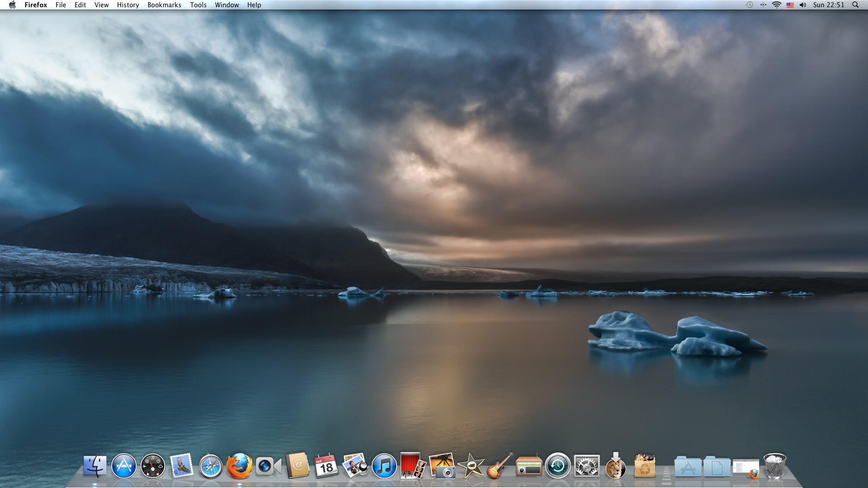Open the volume control in menu bar
This screenshot has height=488, width=868.
point(803,5)
